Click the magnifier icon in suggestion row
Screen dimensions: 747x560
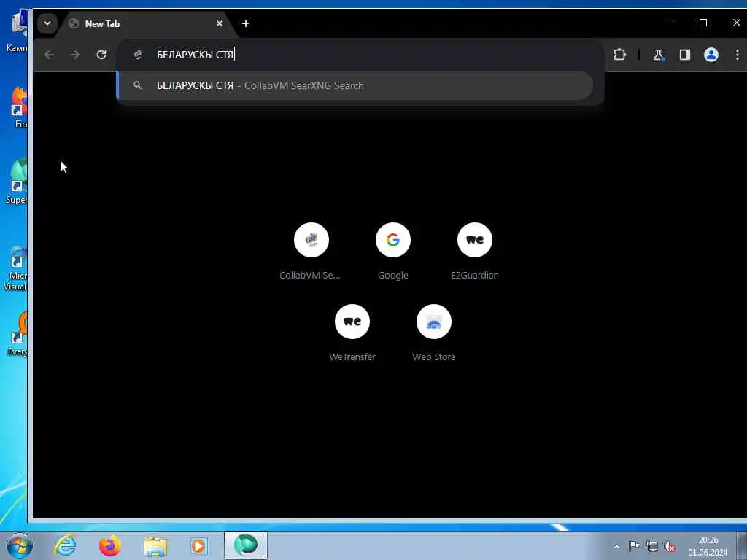click(138, 85)
